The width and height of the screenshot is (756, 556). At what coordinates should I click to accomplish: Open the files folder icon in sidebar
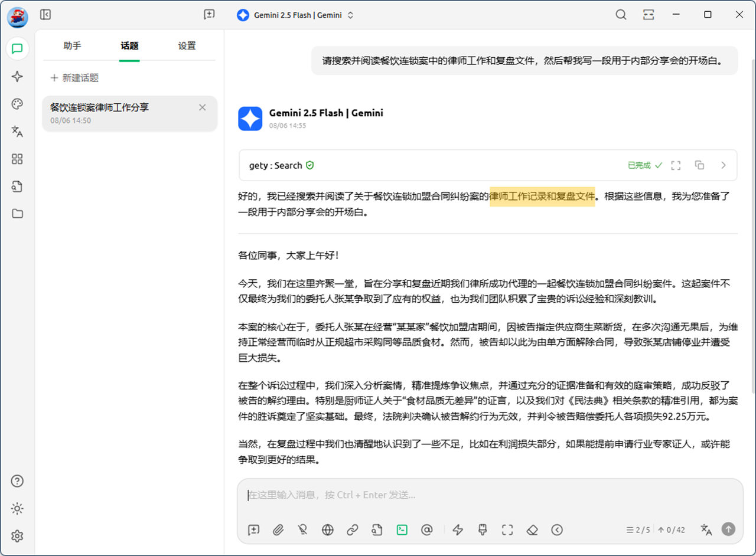[x=17, y=214]
